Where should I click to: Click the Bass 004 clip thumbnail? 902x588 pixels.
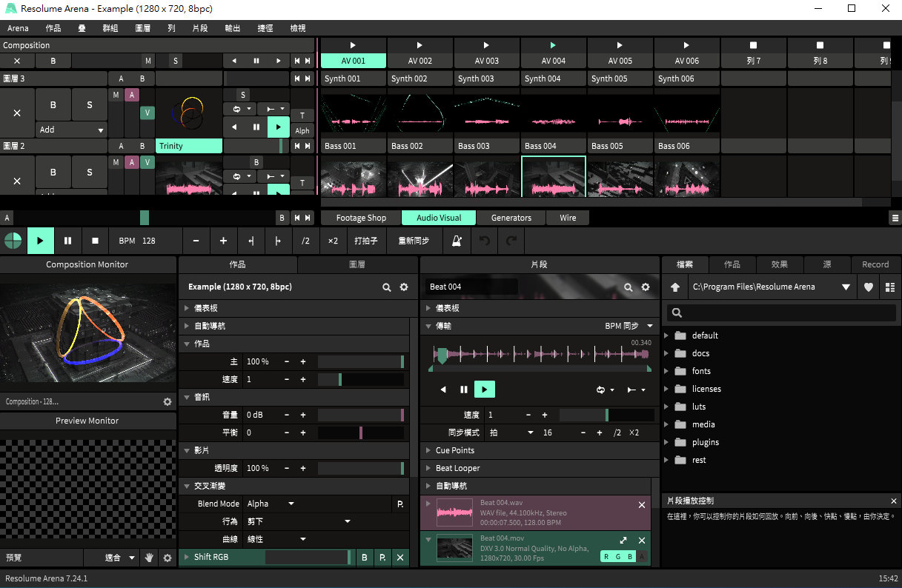[554, 176]
